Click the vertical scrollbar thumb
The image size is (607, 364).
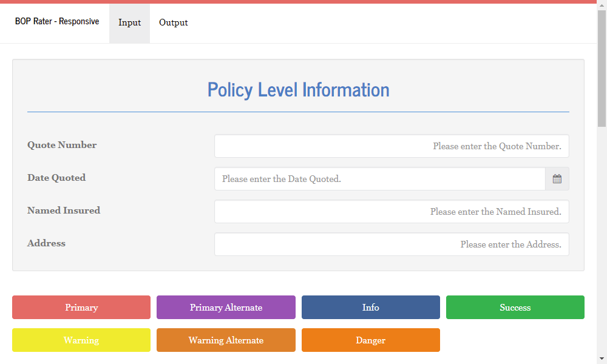point(602,69)
